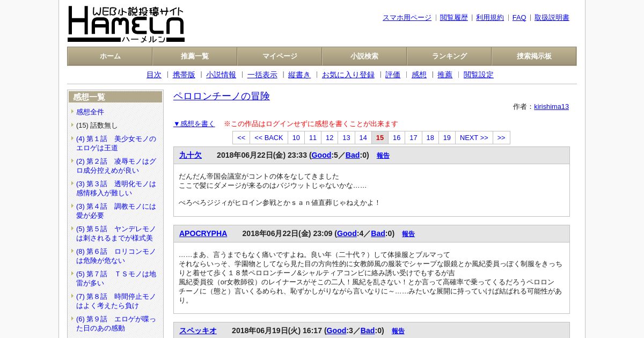The width and height of the screenshot is (644, 338).
Task: Open the 小説検索 navigation tab
Action: click(364, 56)
